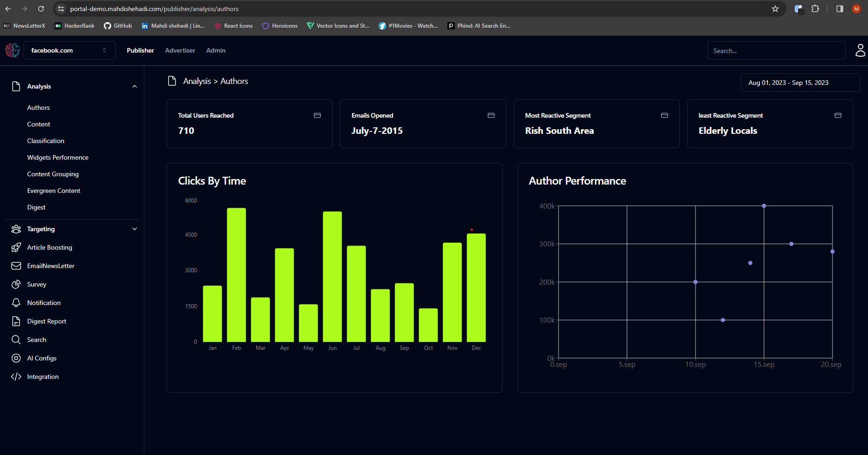868x455 pixels.
Task: Click the Digest Report document icon
Action: 16,321
